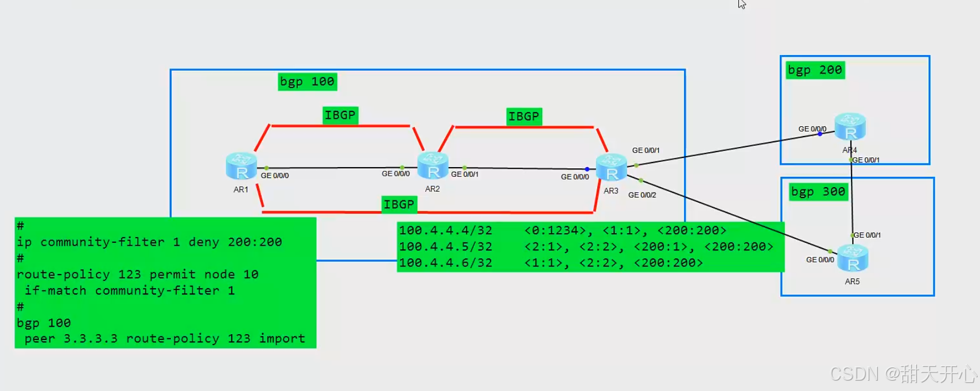Click AR5's GE 0/0/1 port label
Image resolution: width=980 pixels, height=391 pixels.
[868, 235]
